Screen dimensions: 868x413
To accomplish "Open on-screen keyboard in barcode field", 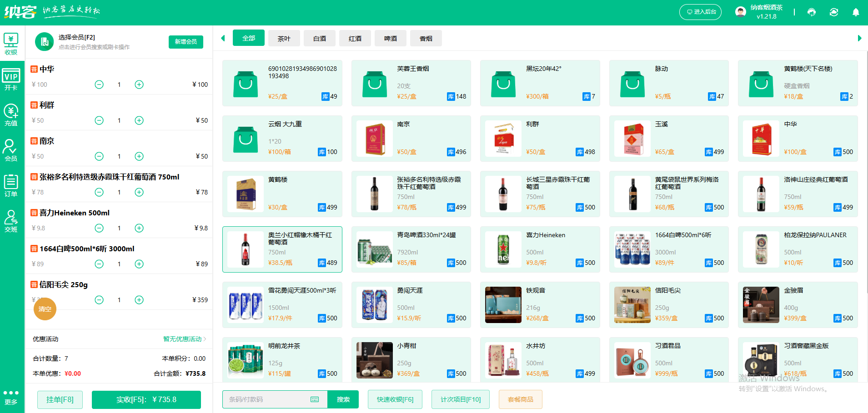I will (314, 399).
